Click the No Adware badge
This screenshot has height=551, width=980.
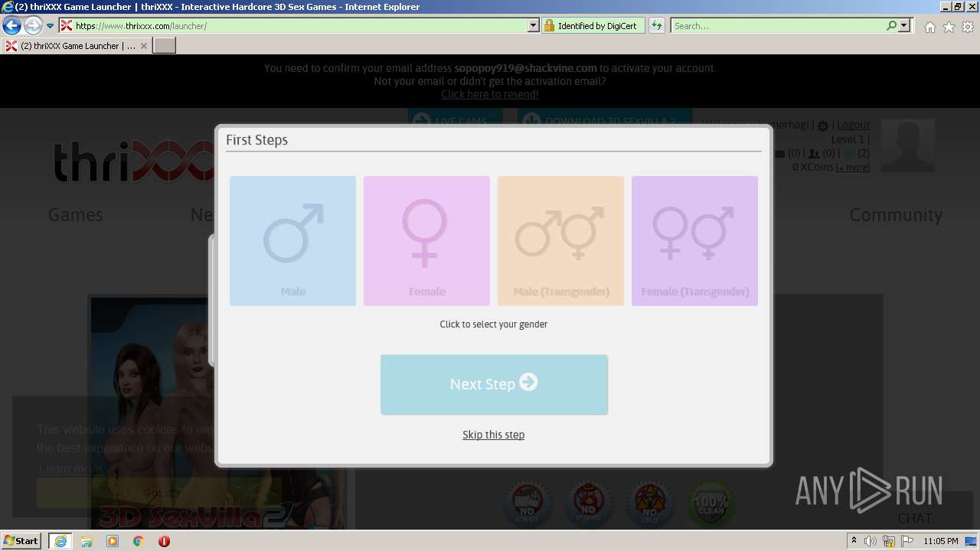tap(528, 504)
